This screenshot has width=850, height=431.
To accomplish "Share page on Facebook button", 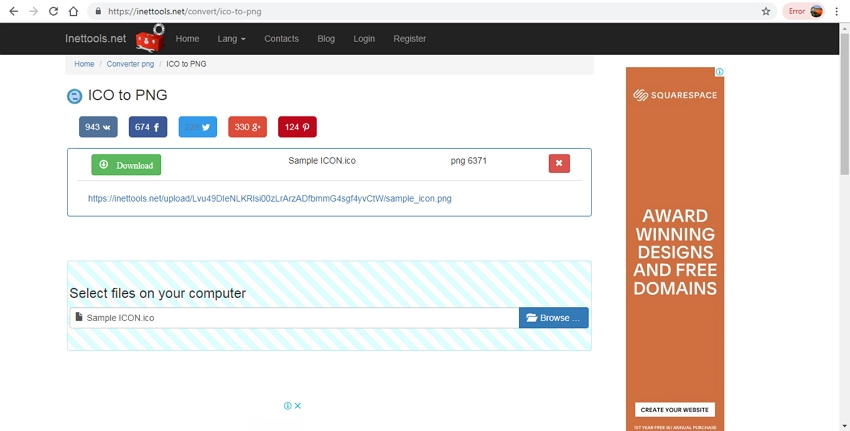I will (147, 127).
